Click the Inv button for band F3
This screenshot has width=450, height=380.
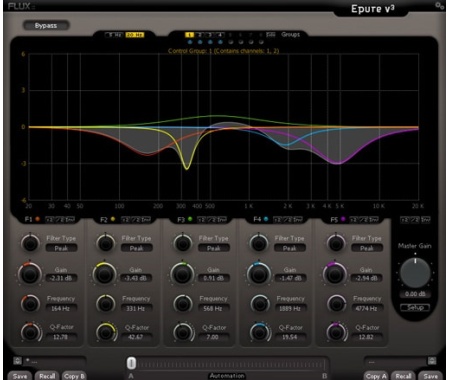[222, 220]
